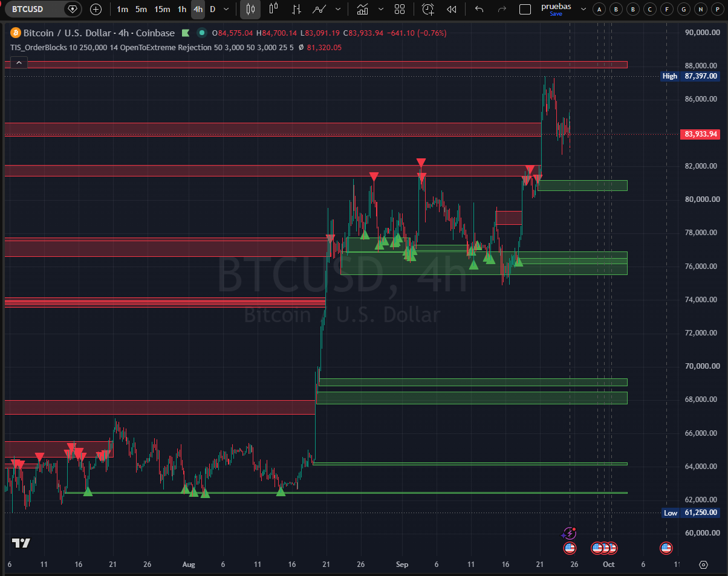This screenshot has height=576, width=728.
Task: Click the 90,000.00 price scale label
Action: click(x=702, y=32)
